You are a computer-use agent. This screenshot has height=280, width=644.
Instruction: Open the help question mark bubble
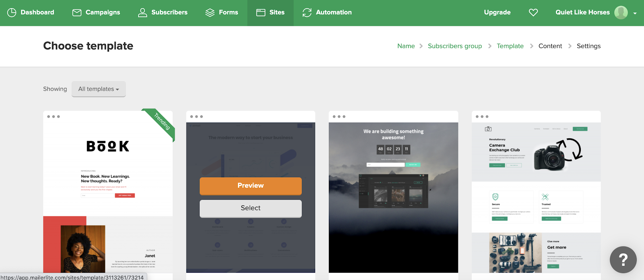pyautogui.click(x=623, y=259)
